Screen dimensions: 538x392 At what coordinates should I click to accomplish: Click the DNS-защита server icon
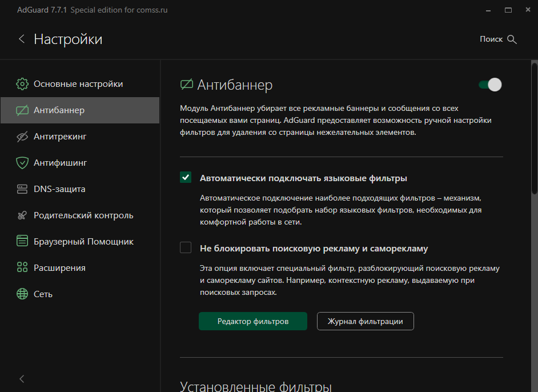[x=22, y=189]
